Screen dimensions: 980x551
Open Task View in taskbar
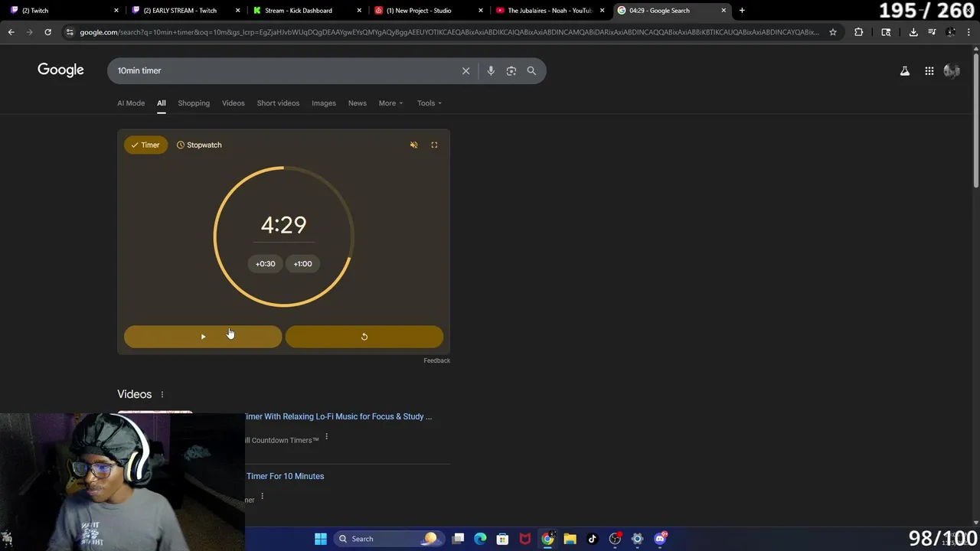pyautogui.click(x=458, y=539)
